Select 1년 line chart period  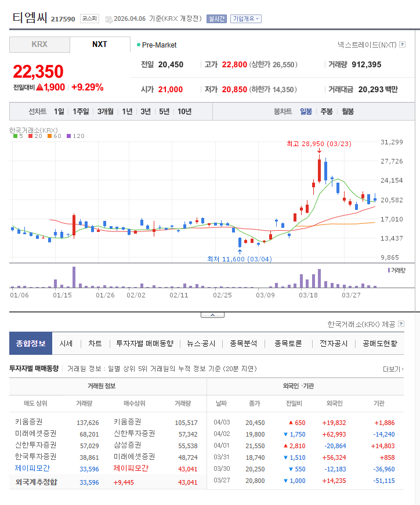pyautogui.click(x=127, y=111)
